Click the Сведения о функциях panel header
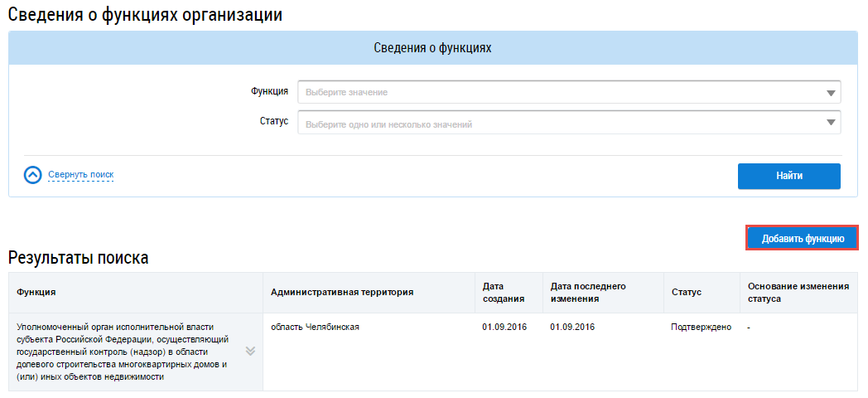This screenshot has width=868, height=398. (x=433, y=48)
